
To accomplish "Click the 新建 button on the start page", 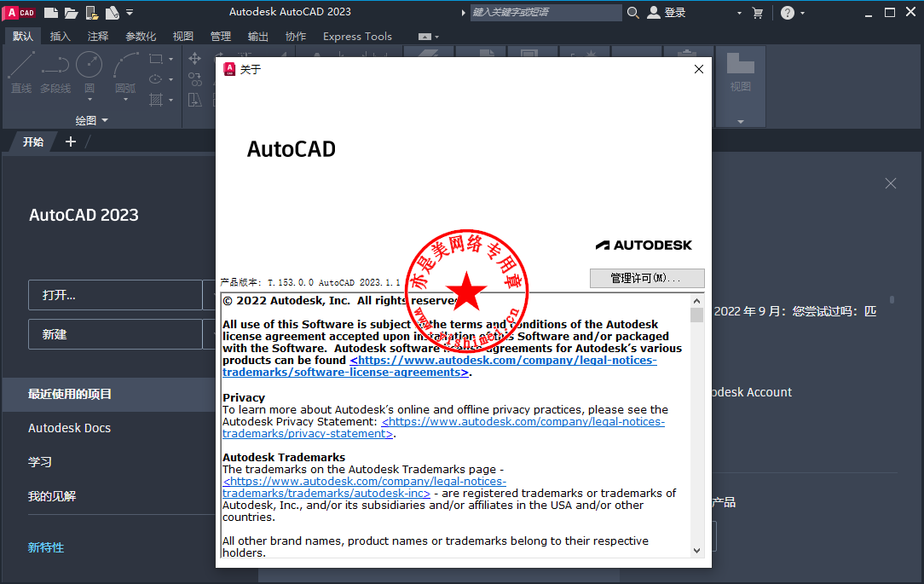I will coord(116,334).
